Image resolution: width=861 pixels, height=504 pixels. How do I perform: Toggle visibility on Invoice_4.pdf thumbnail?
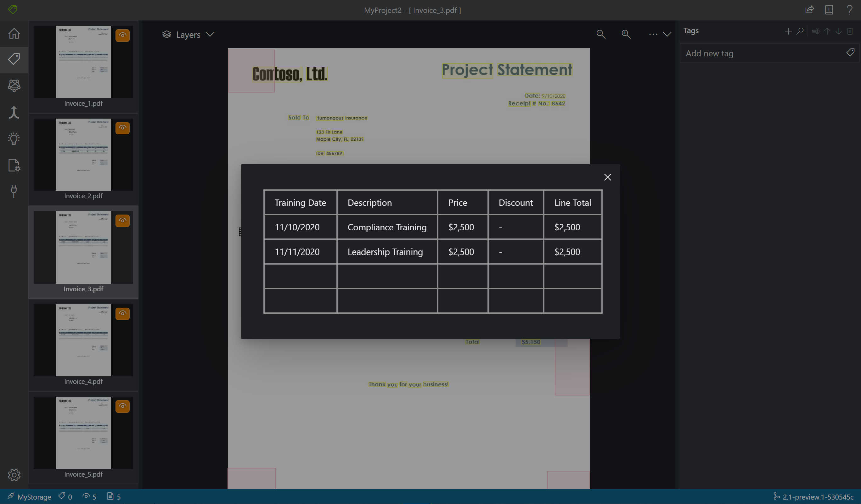(122, 313)
